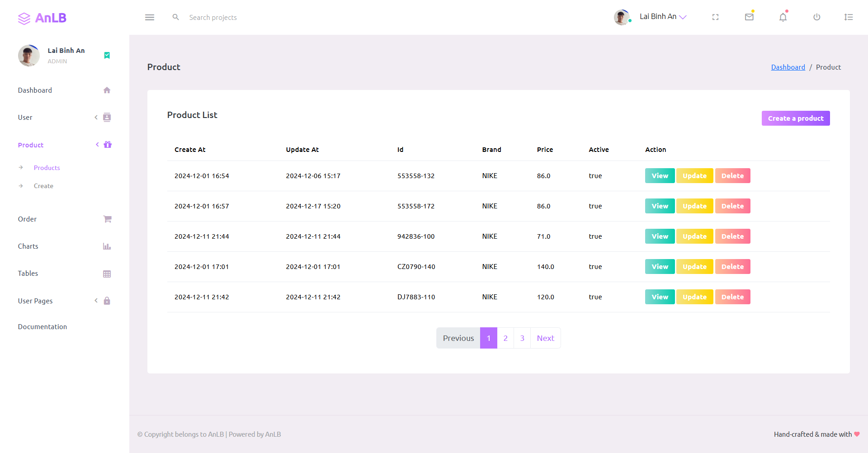This screenshot has width=868, height=453.
Task: Click the Id cell 942836-100
Action: [416, 236]
